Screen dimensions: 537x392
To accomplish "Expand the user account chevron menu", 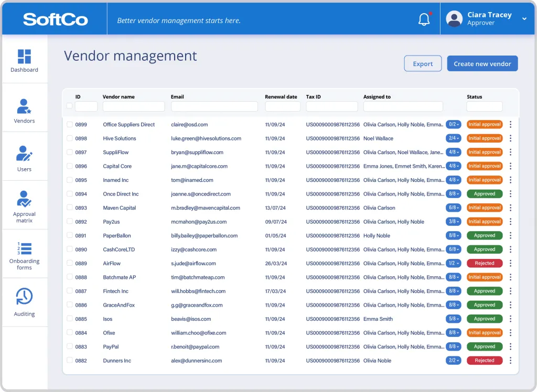I will tap(524, 19).
